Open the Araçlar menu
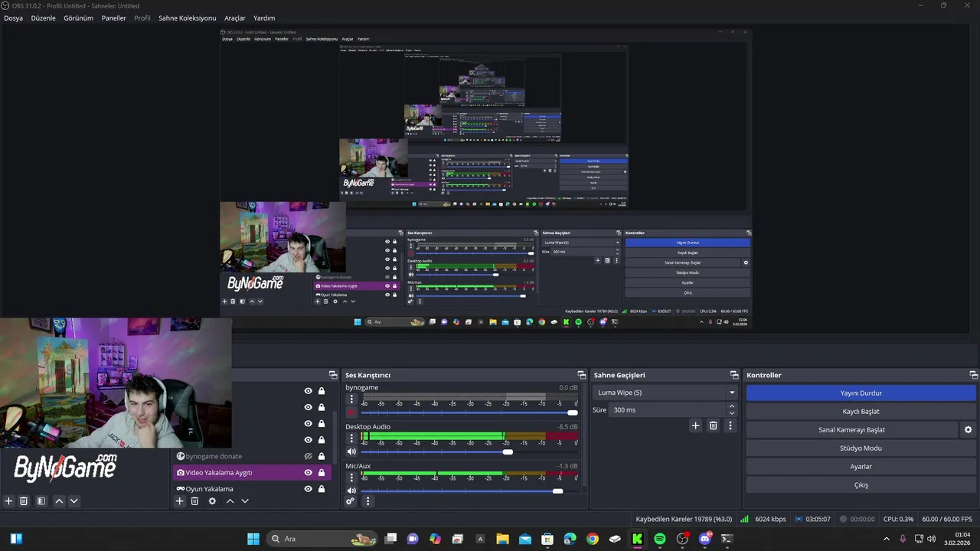 pos(234,18)
